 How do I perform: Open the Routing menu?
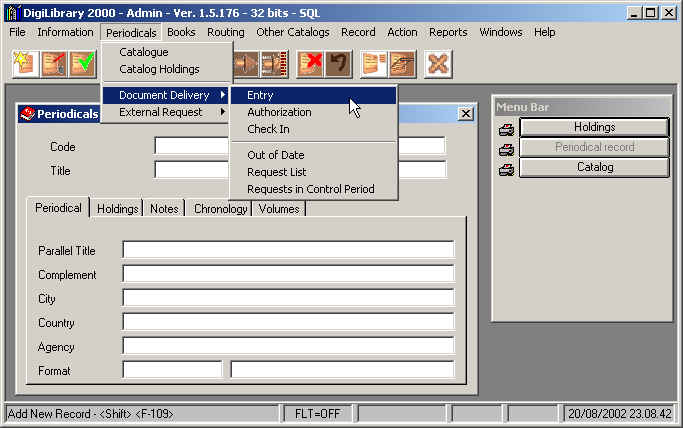coord(226,32)
